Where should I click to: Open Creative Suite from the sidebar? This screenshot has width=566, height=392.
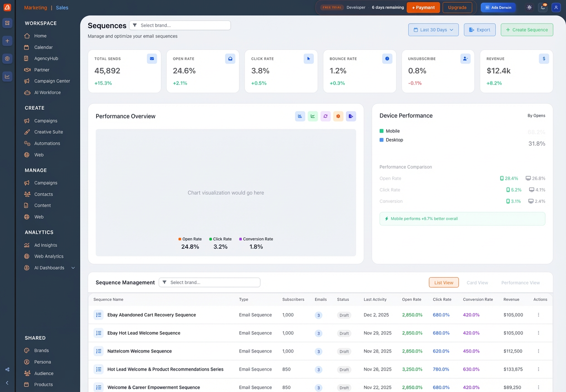[x=49, y=132]
